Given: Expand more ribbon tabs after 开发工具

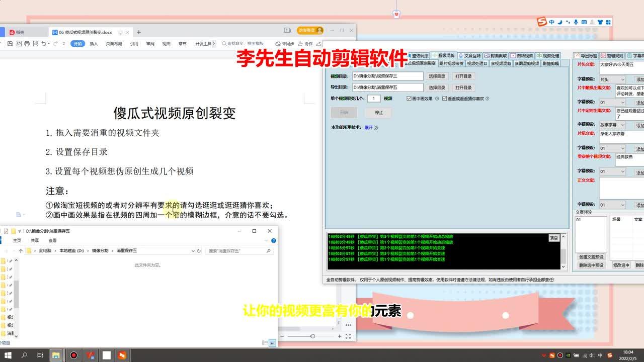Looking at the screenshot, I should pos(214,44).
